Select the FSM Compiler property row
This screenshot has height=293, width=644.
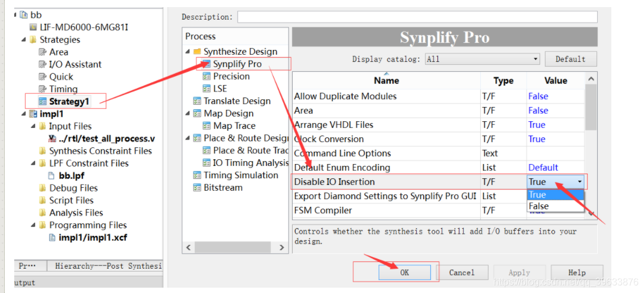(439, 210)
